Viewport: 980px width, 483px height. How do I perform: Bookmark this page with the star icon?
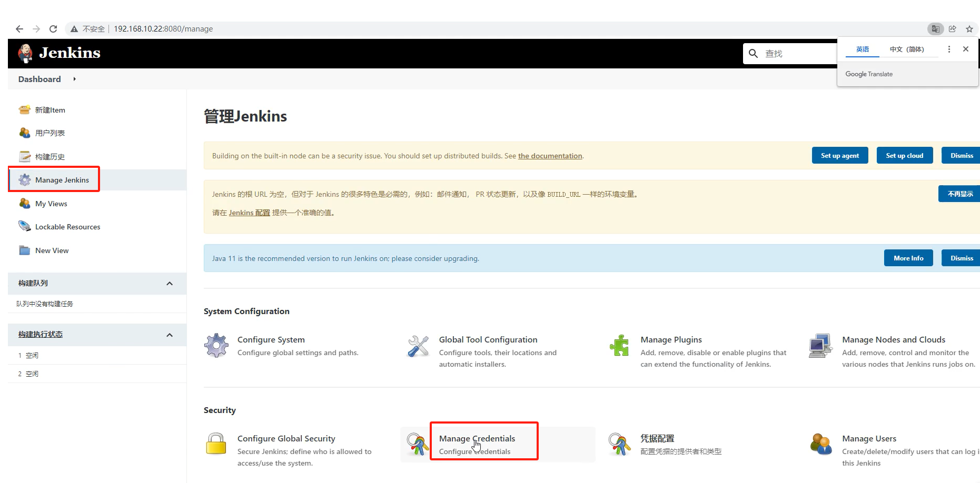(969, 29)
